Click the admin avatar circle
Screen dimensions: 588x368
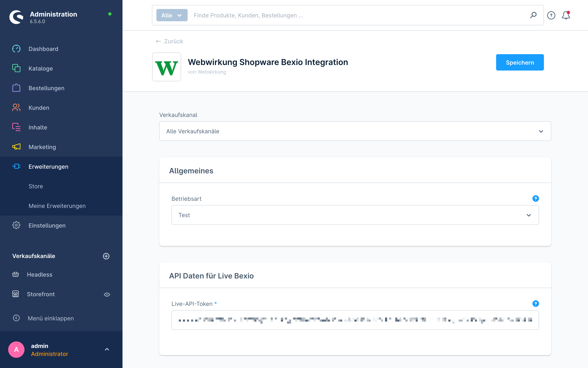16,350
